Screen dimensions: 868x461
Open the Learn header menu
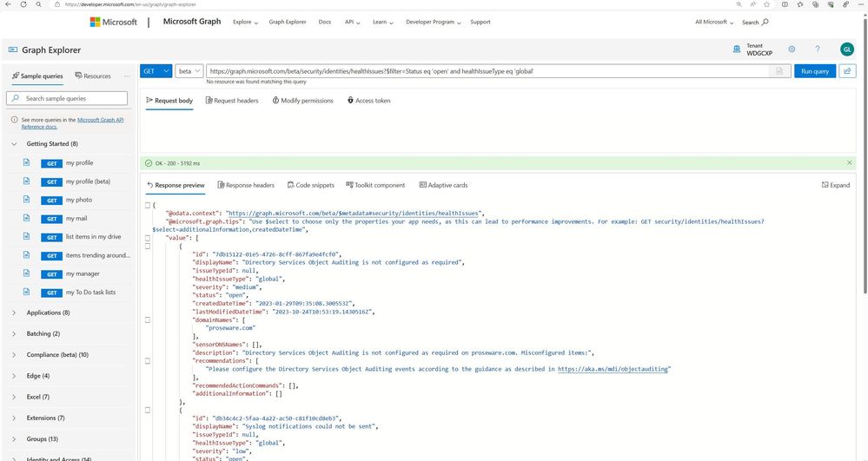pyautogui.click(x=383, y=22)
